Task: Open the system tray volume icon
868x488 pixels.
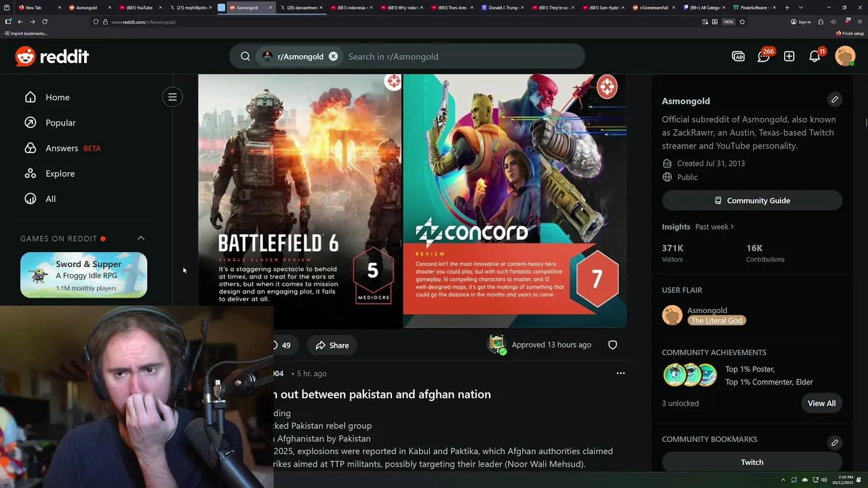Action: (824, 480)
